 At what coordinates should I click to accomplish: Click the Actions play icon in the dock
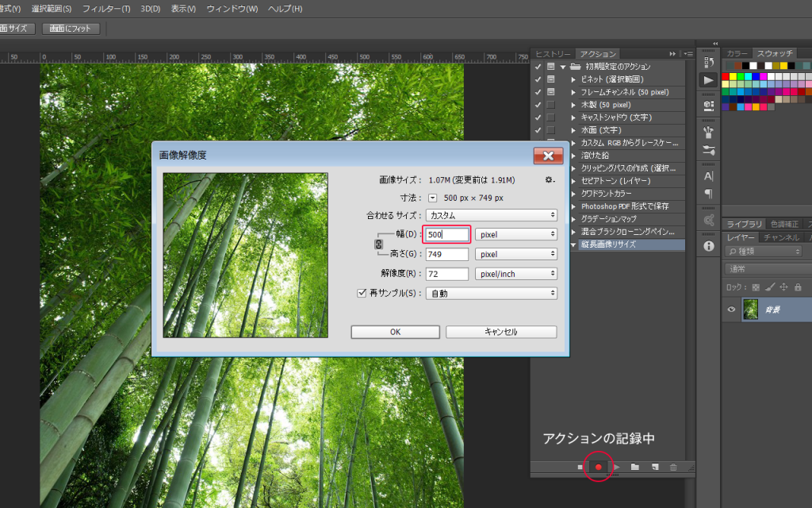[708, 80]
